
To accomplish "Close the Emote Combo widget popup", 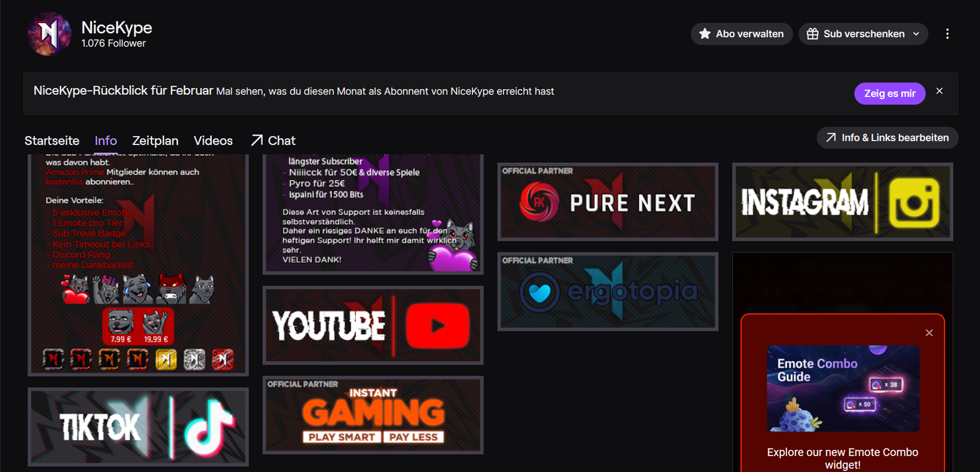I will 929,333.
